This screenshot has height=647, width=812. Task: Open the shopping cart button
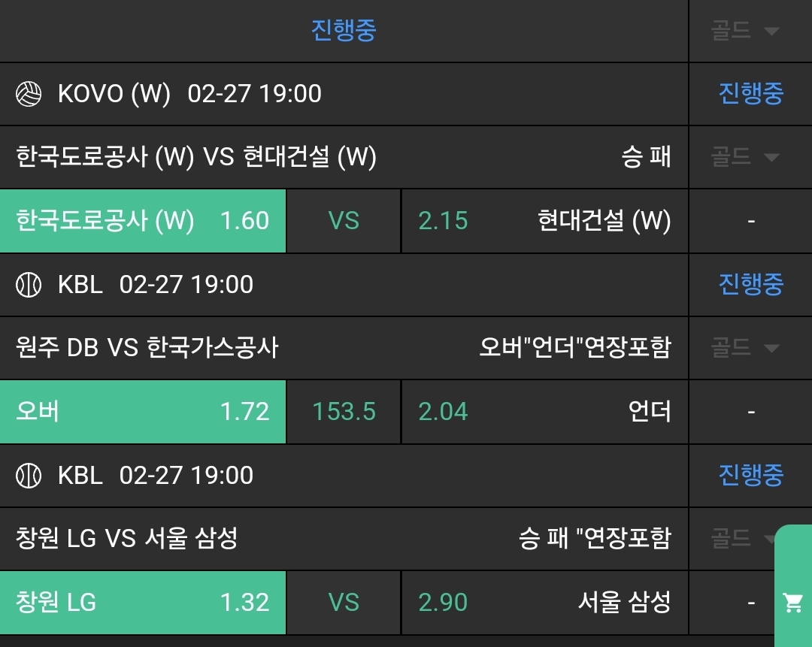tap(792, 603)
